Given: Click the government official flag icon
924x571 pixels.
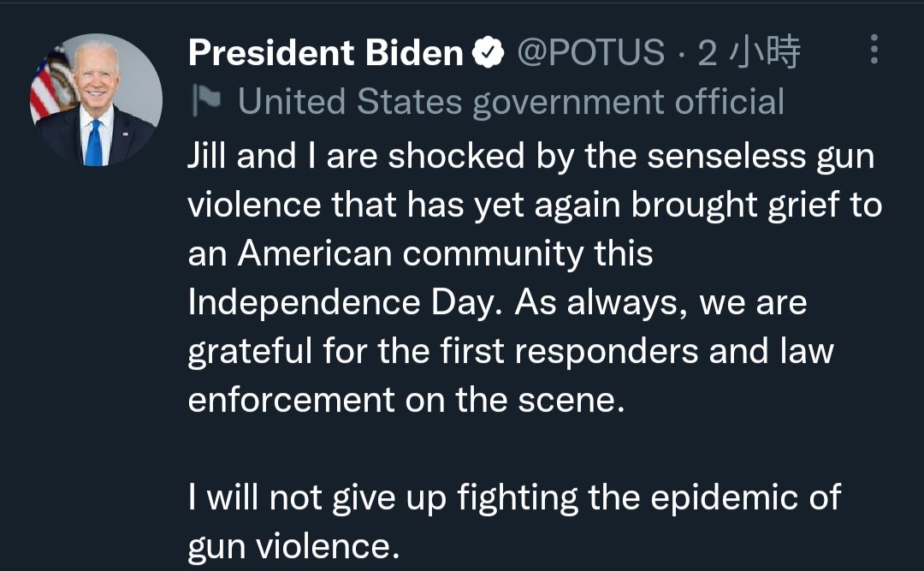Looking at the screenshot, I should (x=206, y=102).
